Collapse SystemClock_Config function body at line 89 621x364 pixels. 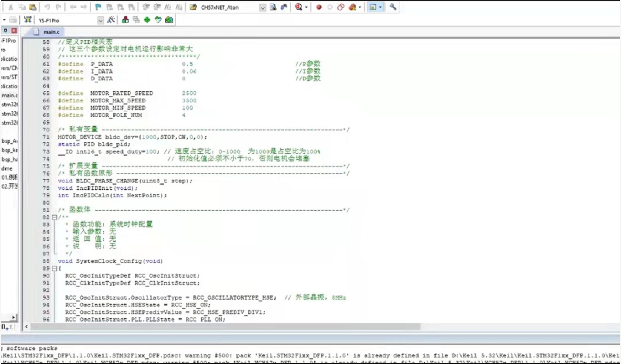[x=54, y=268]
